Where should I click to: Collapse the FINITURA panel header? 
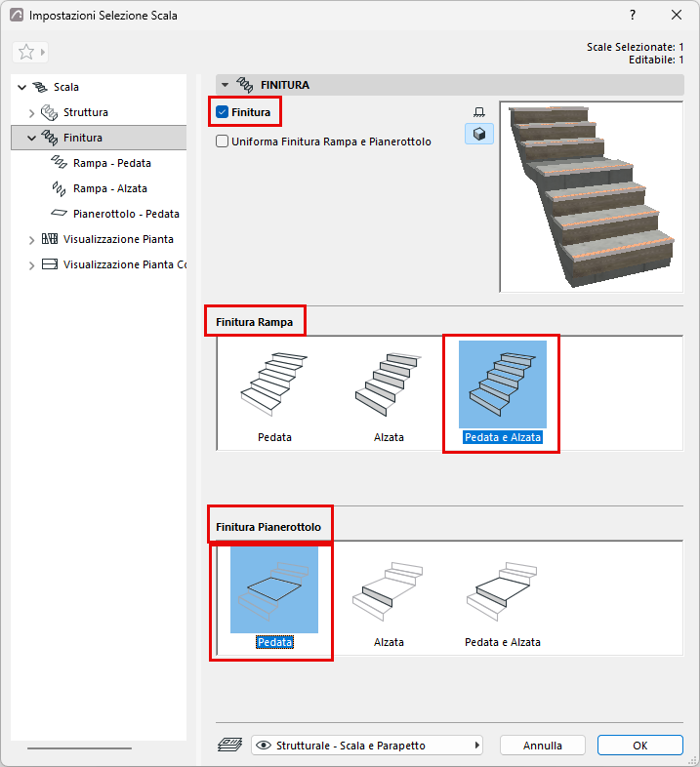[226, 85]
